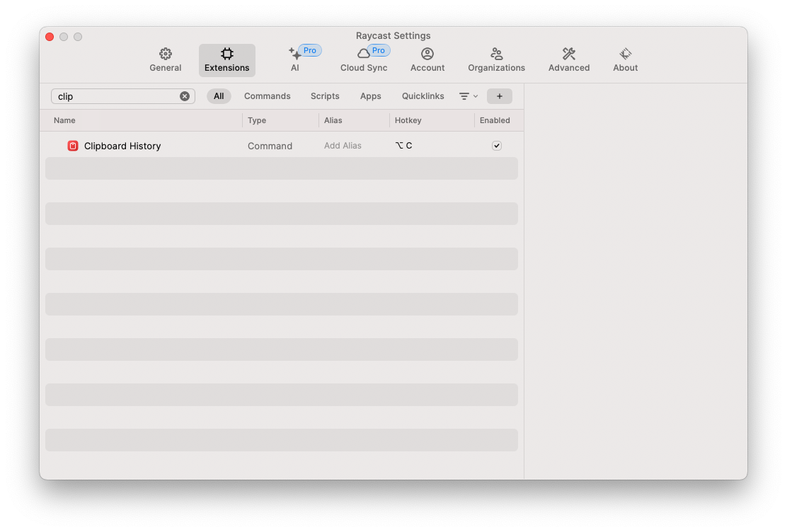Click the Alias column header
The width and height of the screenshot is (787, 532).
tap(333, 120)
